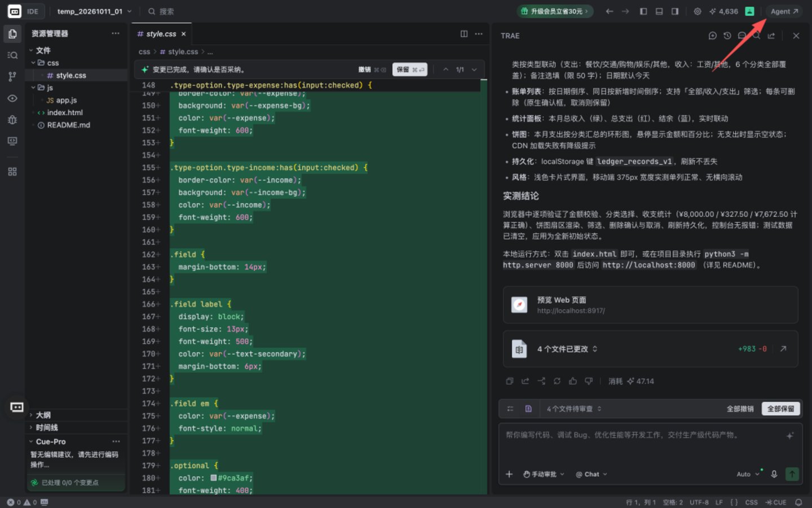Switch to the file view in review bar

click(x=528, y=409)
